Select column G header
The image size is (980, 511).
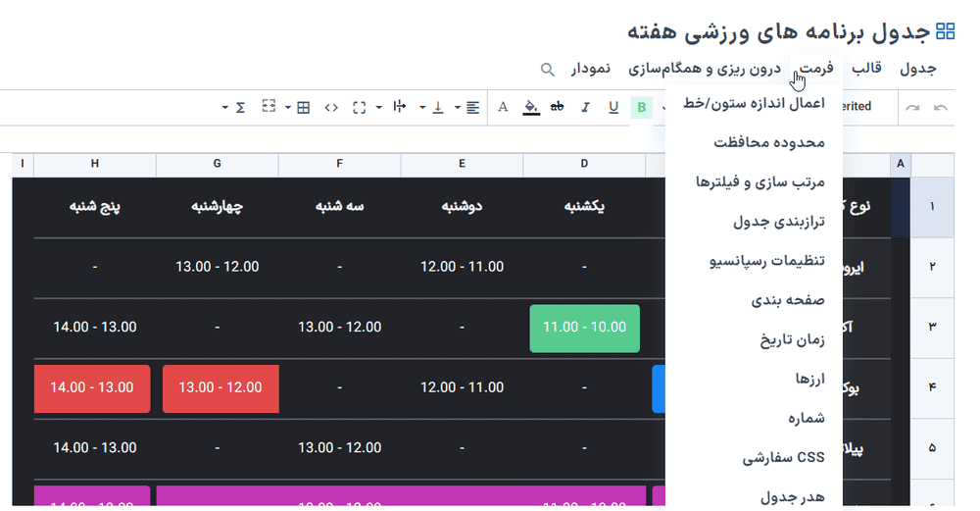(x=217, y=164)
